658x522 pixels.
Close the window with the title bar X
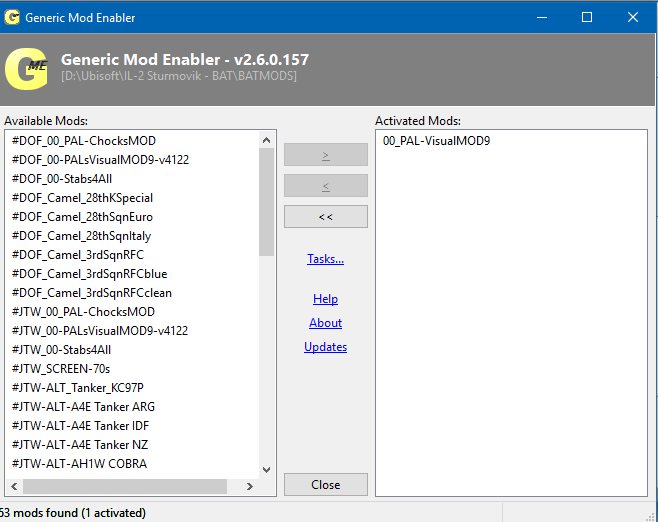coord(633,17)
